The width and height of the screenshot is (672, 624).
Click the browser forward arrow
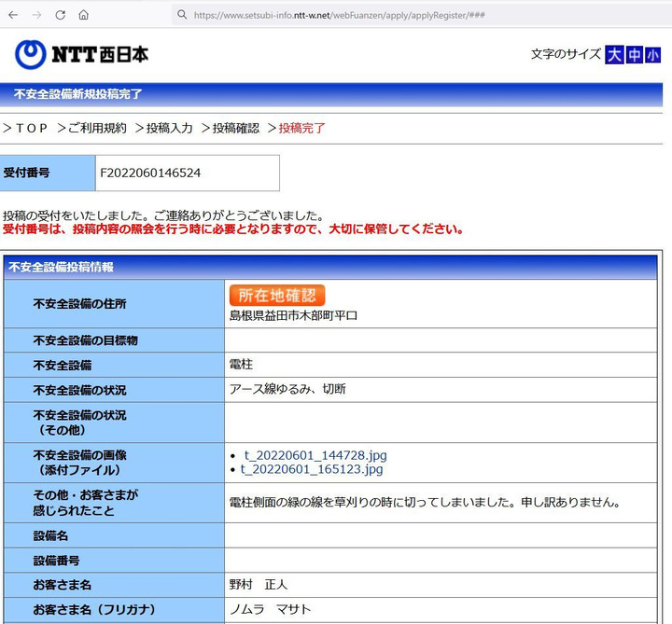(36, 15)
